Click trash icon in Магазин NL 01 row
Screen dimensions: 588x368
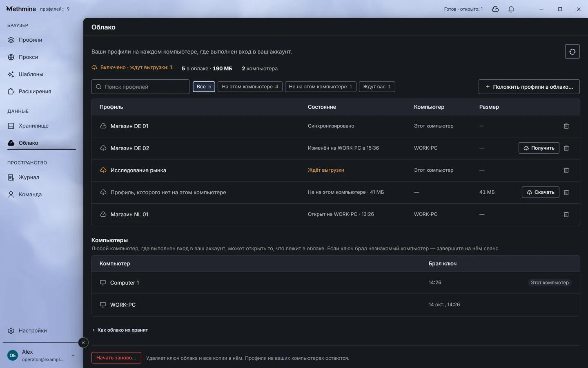[566, 214]
